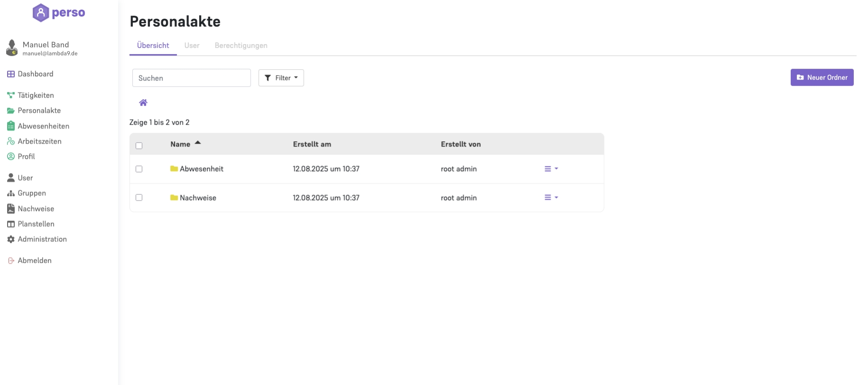Open actions menu for Abwesenheit folder
The height and width of the screenshot is (385, 868).
[551, 169]
